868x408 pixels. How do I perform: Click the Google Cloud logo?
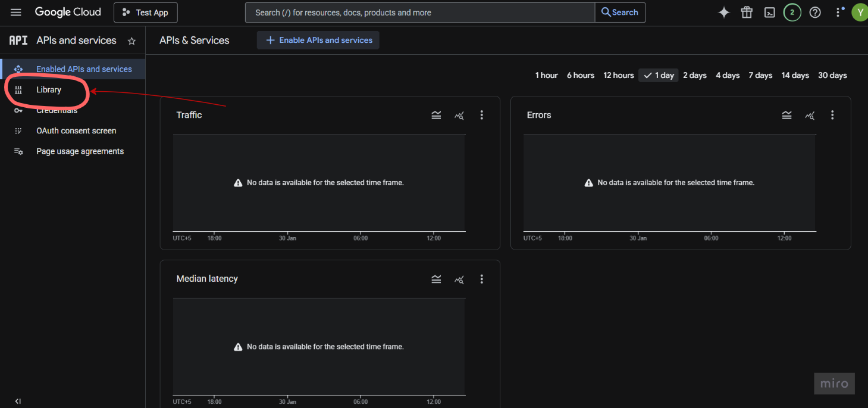tap(68, 13)
